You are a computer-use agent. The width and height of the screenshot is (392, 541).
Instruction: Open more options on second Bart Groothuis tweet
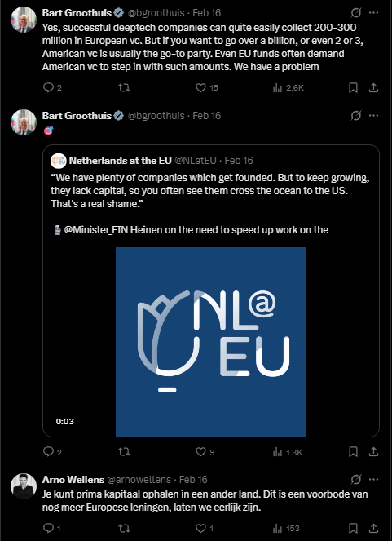(x=374, y=116)
